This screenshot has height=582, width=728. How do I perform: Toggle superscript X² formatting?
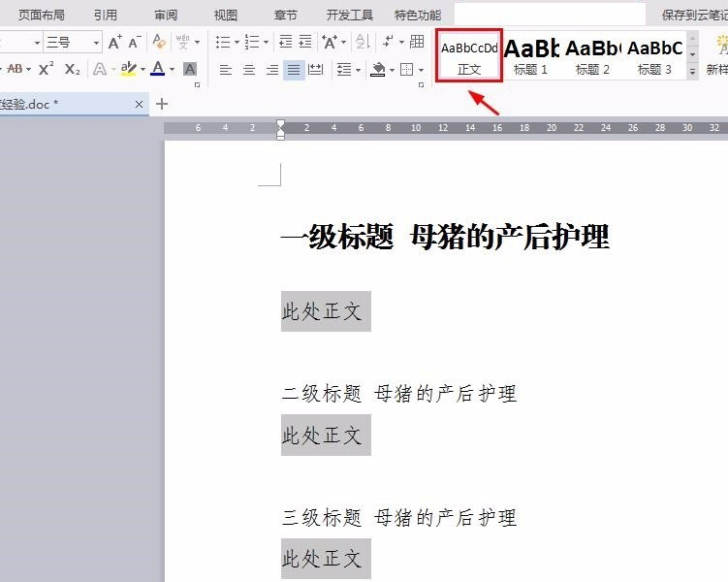pyautogui.click(x=46, y=69)
